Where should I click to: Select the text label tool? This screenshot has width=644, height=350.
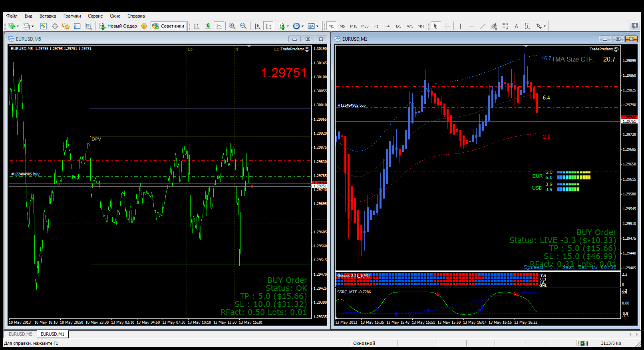[x=527, y=26]
